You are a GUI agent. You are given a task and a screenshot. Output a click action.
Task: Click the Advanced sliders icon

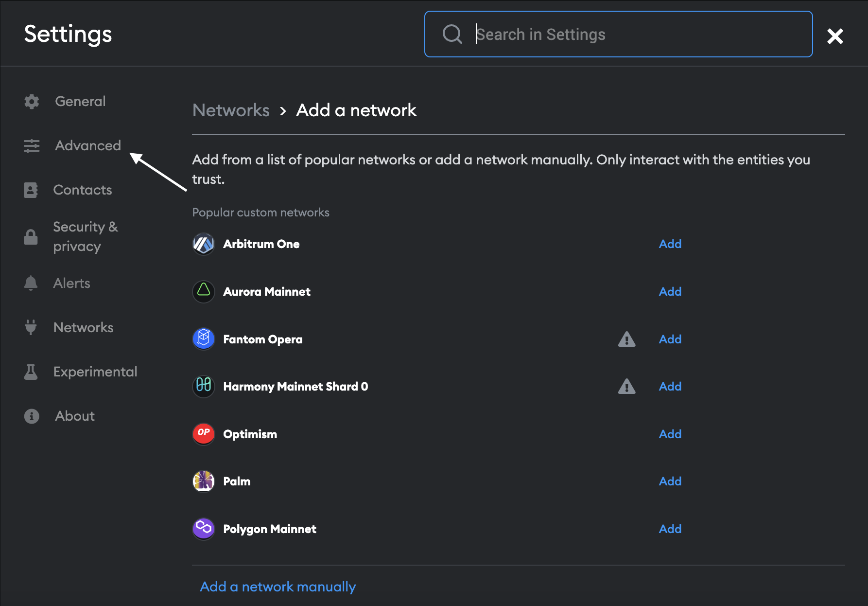[32, 145]
